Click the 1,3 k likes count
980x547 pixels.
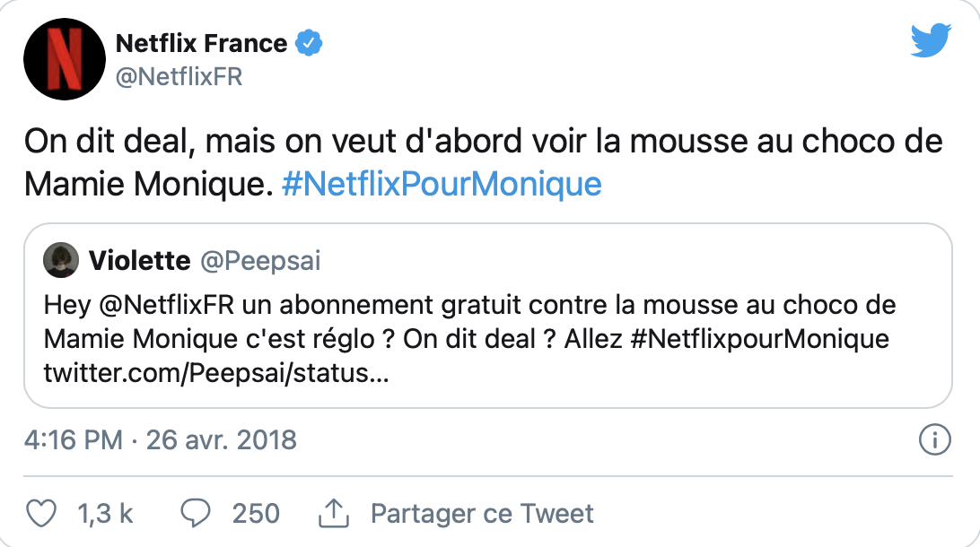(x=105, y=514)
